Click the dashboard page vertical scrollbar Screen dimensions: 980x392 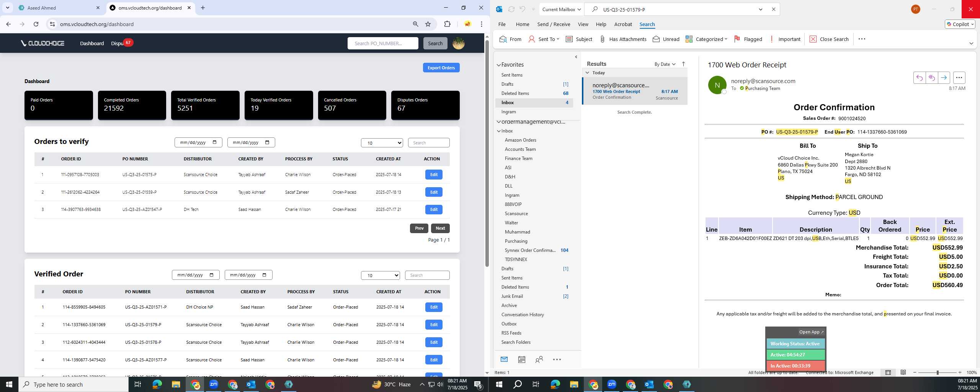coord(487,153)
